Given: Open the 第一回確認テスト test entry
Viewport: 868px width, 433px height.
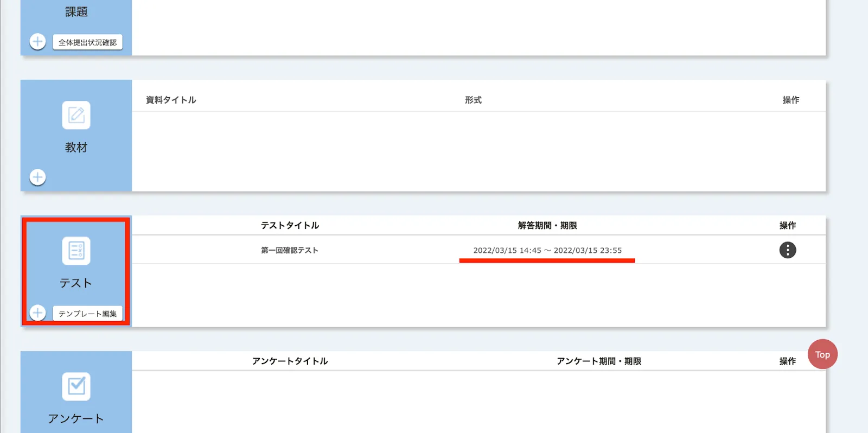Looking at the screenshot, I should tap(289, 250).
